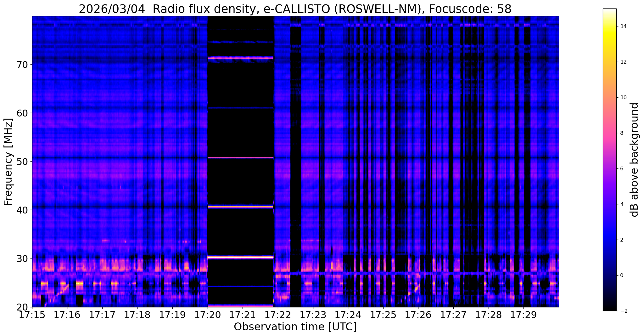
Task: Click the 60 MHz frequency tick label
Action: pos(22,113)
